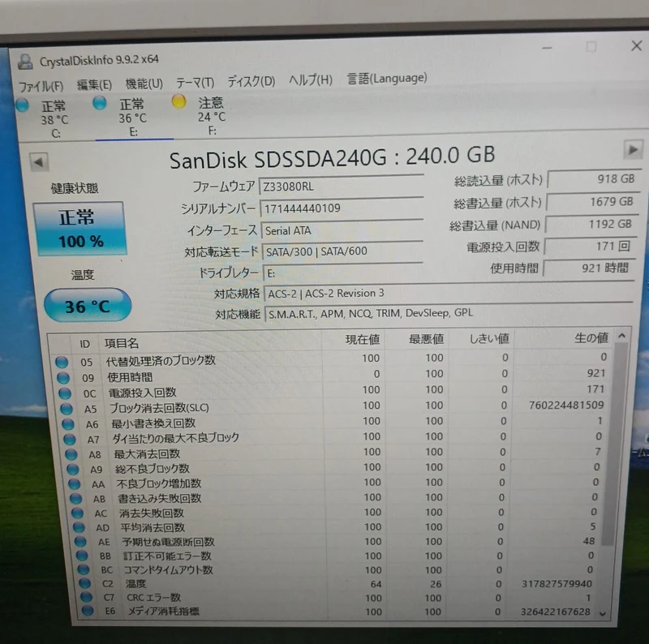Click the yellow caution circle for drive F:

point(178,101)
